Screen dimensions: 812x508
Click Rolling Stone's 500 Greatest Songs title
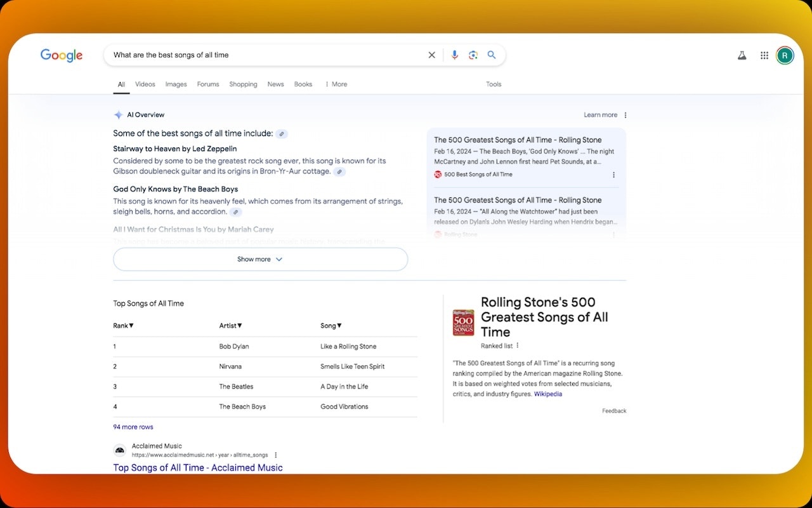(544, 317)
